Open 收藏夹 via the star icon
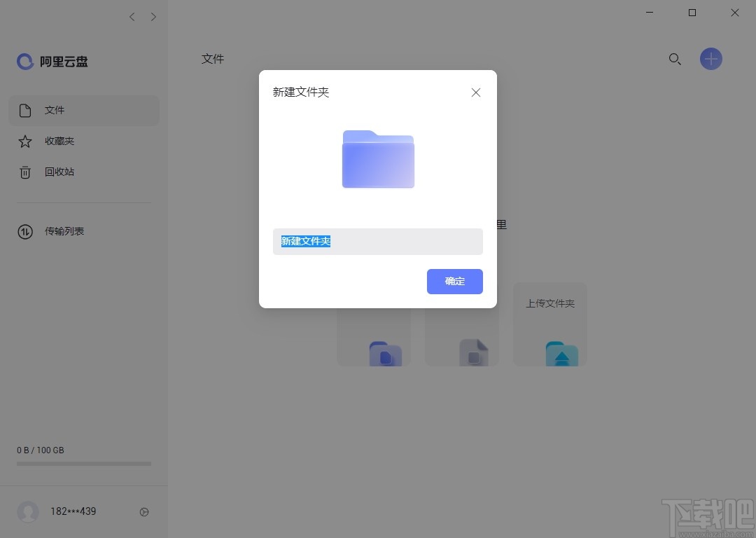This screenshot has width=756, height=538. [x=24, y=141]
